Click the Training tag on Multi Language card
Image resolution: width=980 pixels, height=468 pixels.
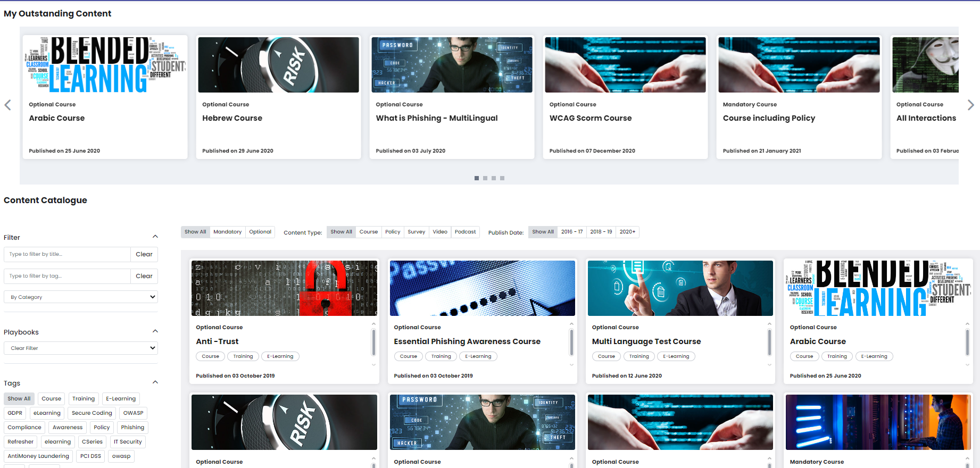coord(639,356)
